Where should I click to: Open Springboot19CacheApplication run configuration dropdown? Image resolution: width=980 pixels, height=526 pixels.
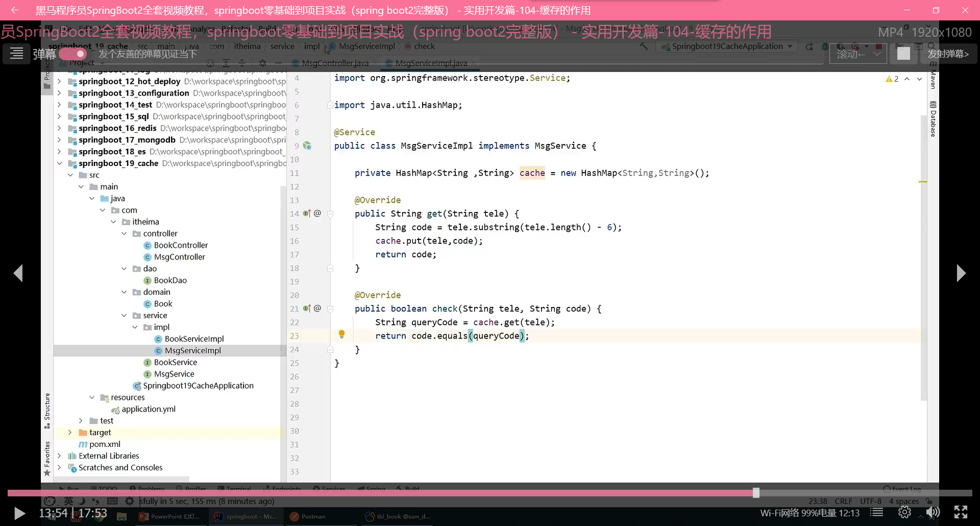pyautogui.click(x=727, y=46)
